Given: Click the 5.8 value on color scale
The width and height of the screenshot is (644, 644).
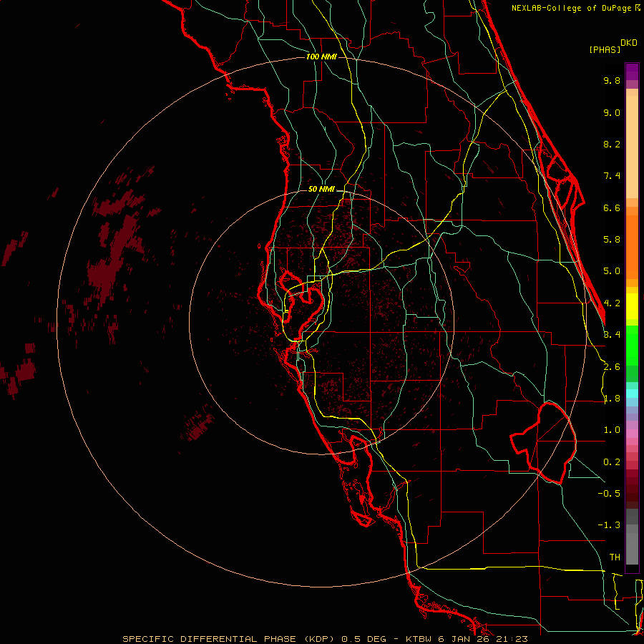Looking at the screenshot, I should pos(612,240).
